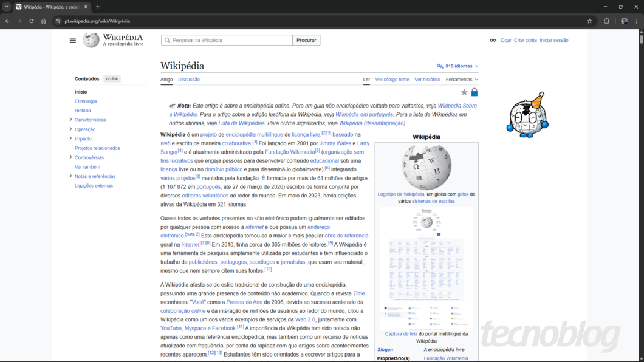
Task: Open the 319 idiomas dropdown
Action: [459, 66]
